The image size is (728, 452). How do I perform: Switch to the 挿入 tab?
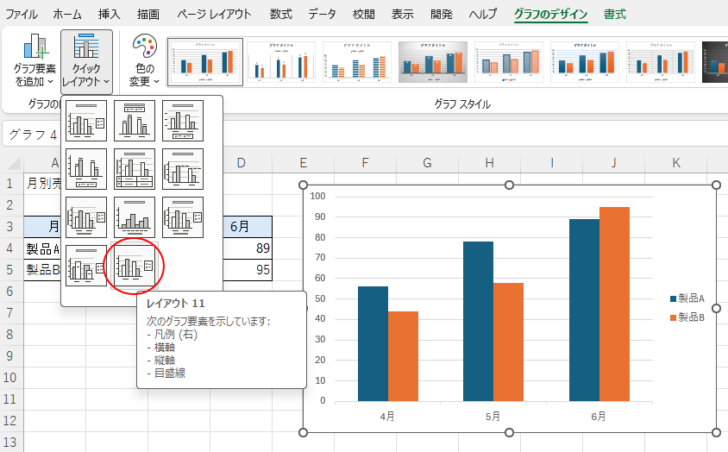pos(110,14)
